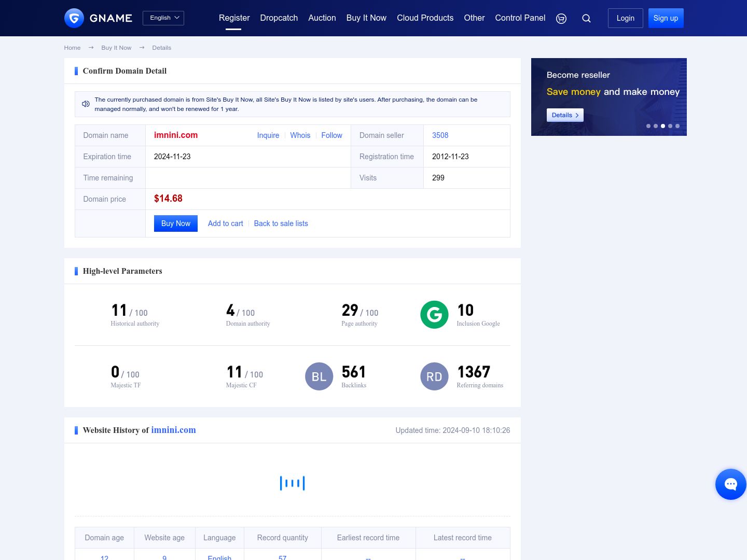747x560 pixels.
Task: Click the reseller banner Details button
Action: (565, 115)
